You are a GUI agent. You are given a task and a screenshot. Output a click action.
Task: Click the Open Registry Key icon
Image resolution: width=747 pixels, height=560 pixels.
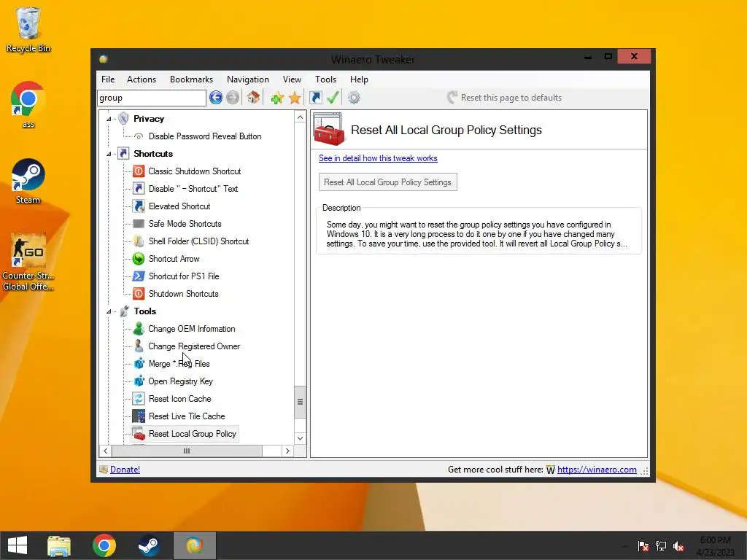[138, 381]
